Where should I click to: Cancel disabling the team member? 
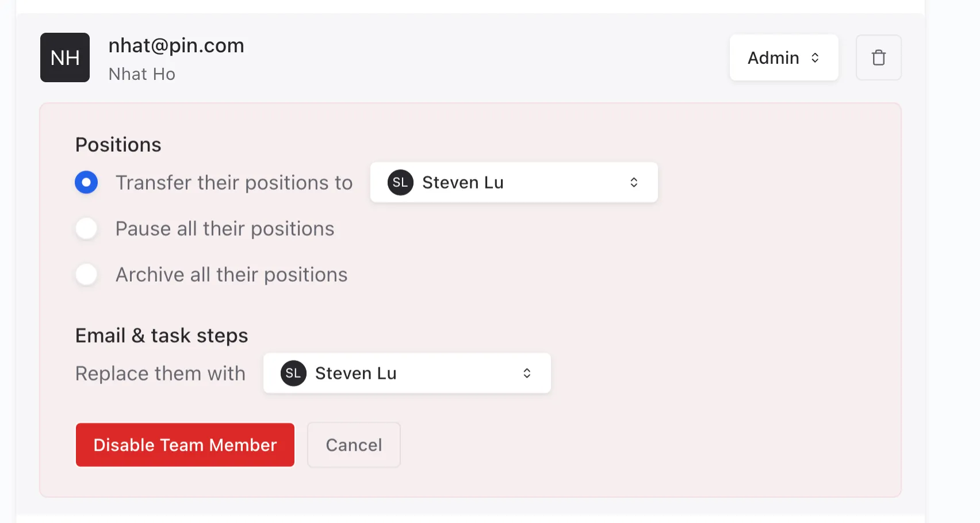pyautogui.click(x=354, y=445)
